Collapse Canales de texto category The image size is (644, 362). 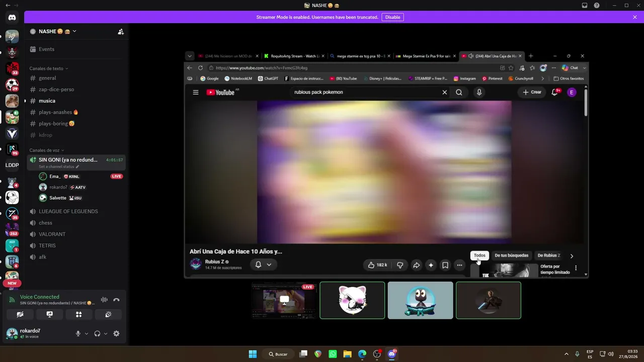pos(49,68)
